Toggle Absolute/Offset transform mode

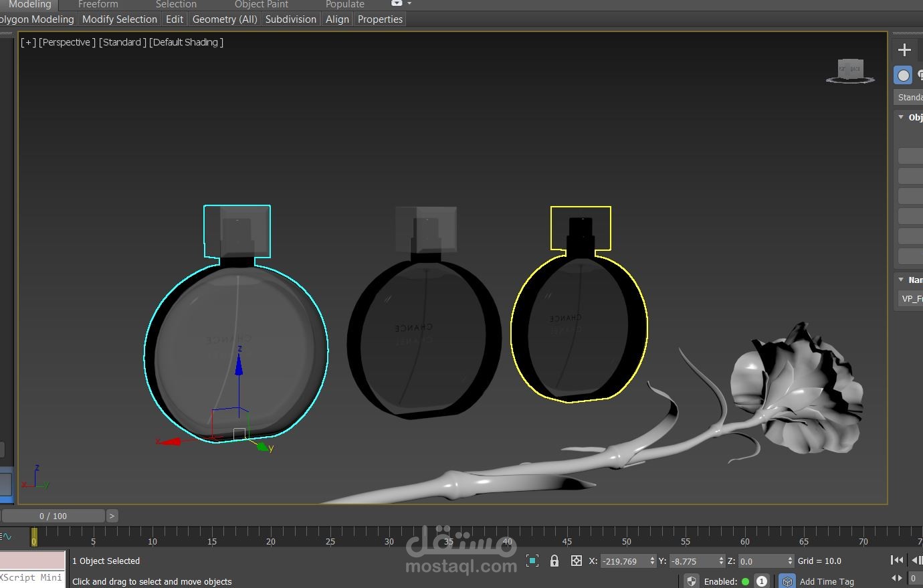(x=576, y=561)
